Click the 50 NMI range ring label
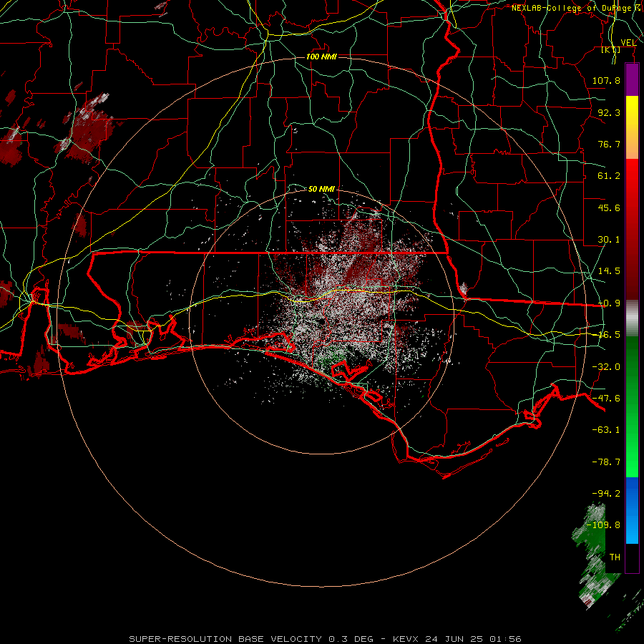Viewport: 644px width, 644px height. pos(321,189)
